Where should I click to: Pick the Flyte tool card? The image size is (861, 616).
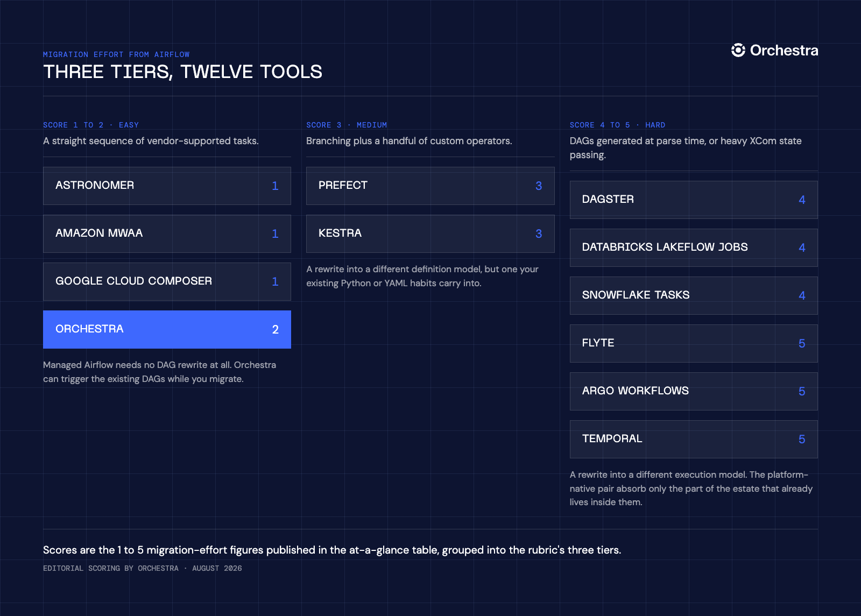(x=694, y=343)
